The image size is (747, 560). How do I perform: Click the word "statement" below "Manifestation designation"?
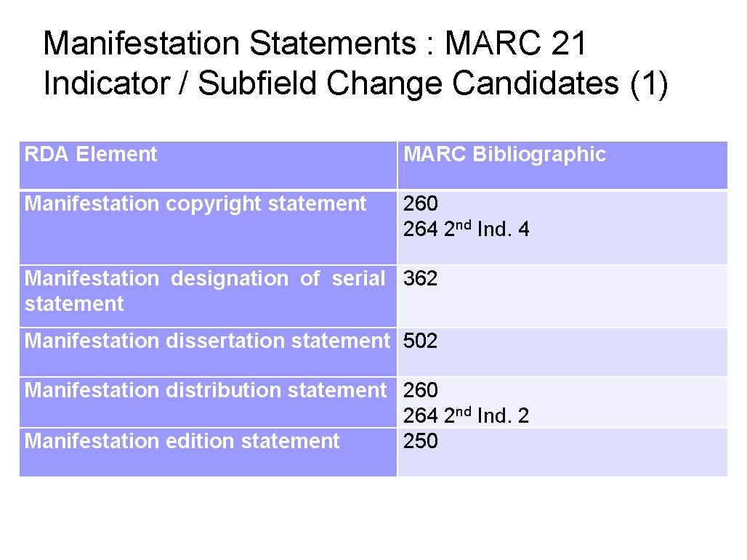click(74, 304)
